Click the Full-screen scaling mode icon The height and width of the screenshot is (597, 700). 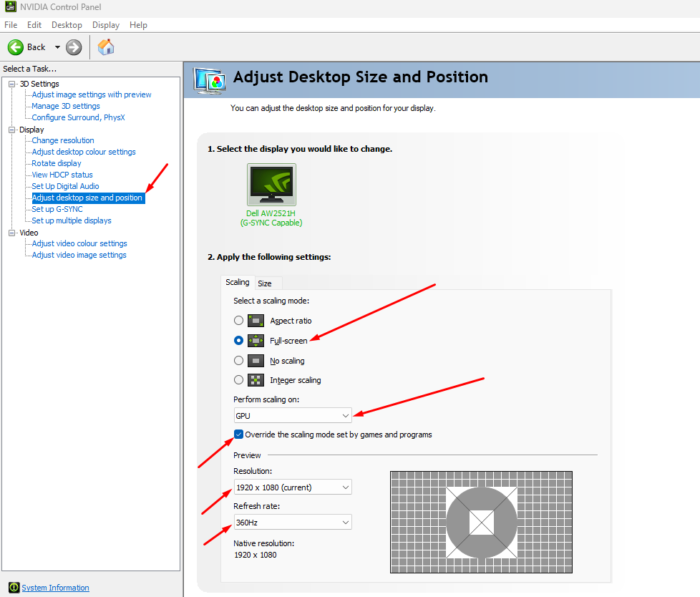(256, 341)
